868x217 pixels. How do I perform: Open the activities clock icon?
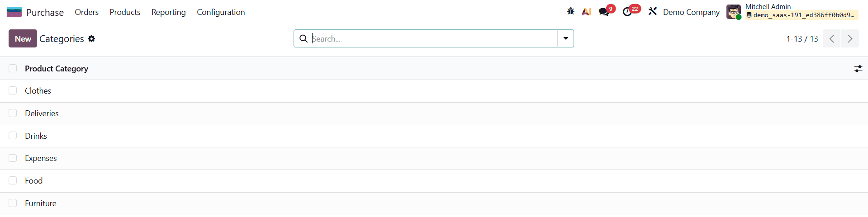tap(627, 12)
